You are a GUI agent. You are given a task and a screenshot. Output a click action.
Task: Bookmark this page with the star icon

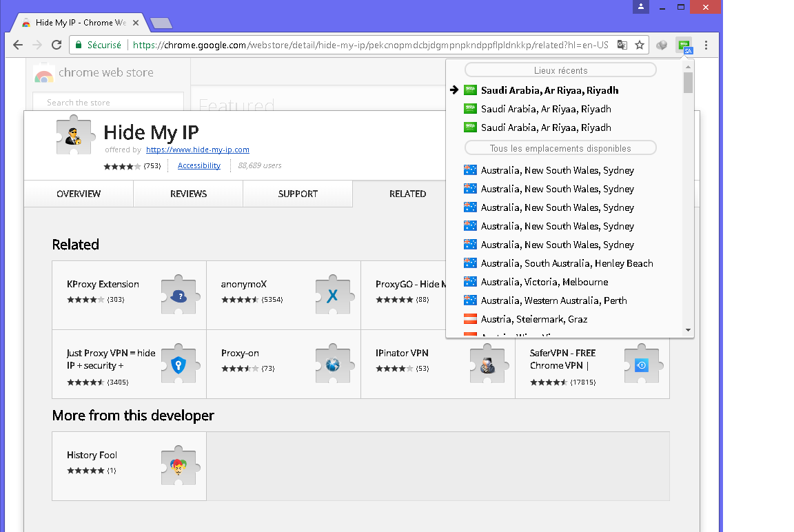(640, 45)
